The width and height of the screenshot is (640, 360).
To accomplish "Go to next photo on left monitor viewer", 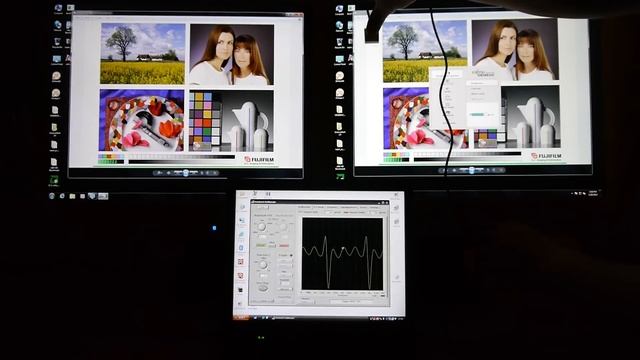I will tap(194, 173).
